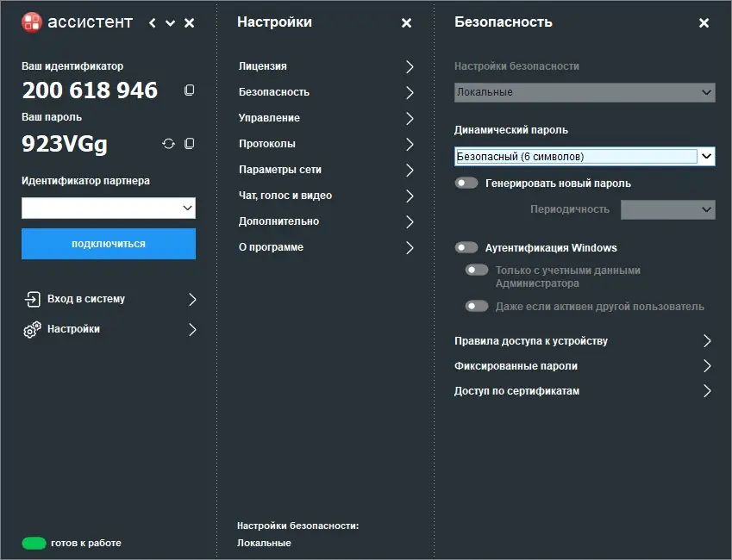Open the Фиксированные пароли section

(584, 366)
